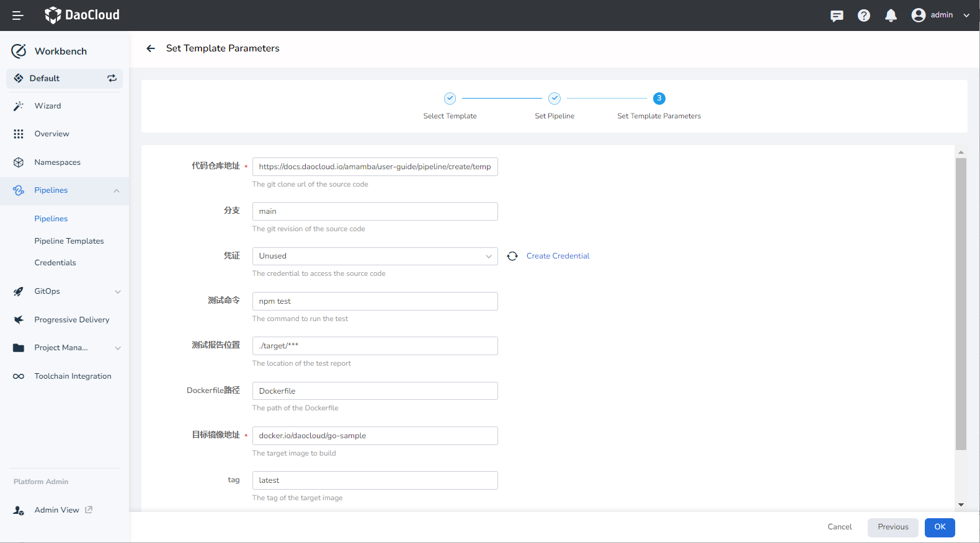980x543 pixels.
Task: Expand the admin user dropdown
Action: point(966,15)
